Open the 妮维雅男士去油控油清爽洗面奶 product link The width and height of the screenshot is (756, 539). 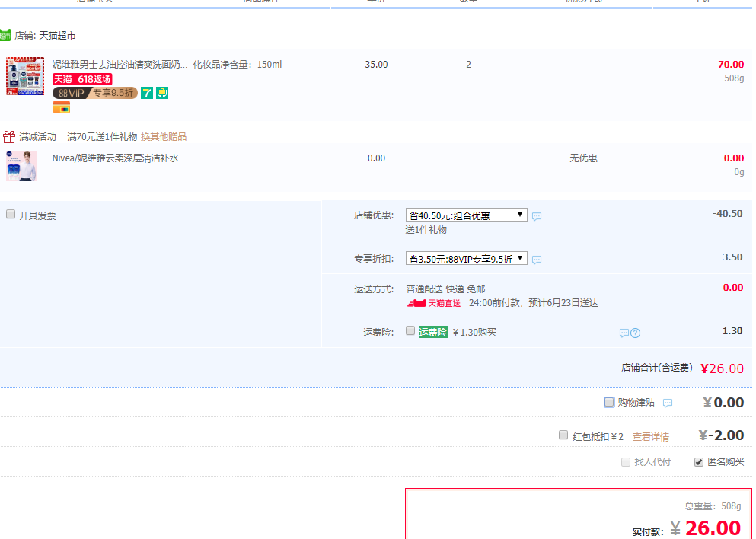[120, 65]
